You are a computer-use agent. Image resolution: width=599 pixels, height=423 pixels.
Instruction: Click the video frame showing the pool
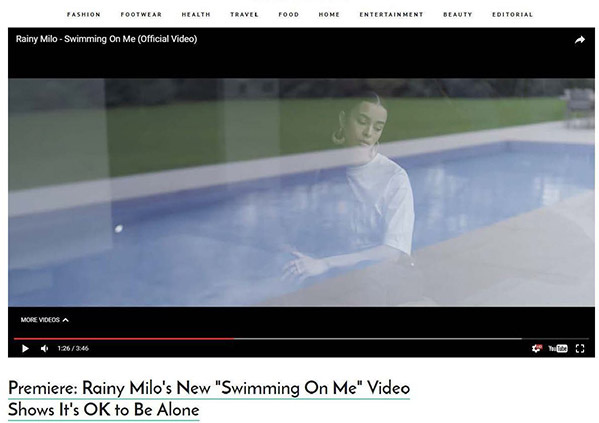coord(301,192)
